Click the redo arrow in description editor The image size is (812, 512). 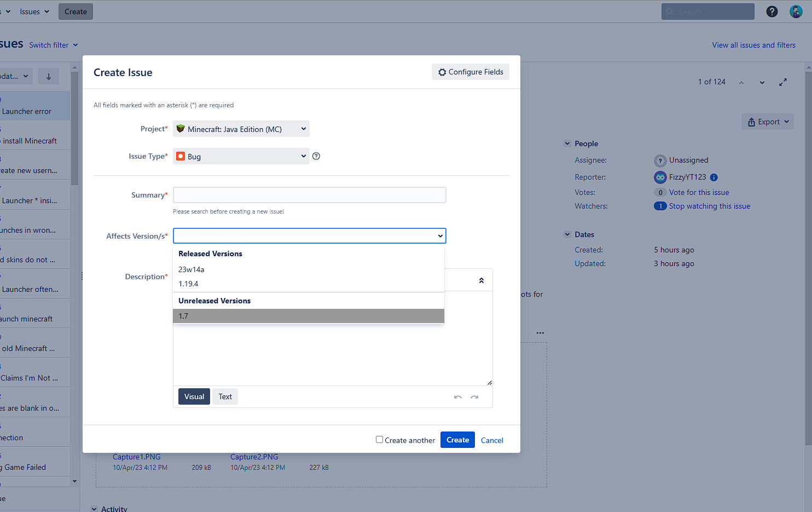click(474, 397)
